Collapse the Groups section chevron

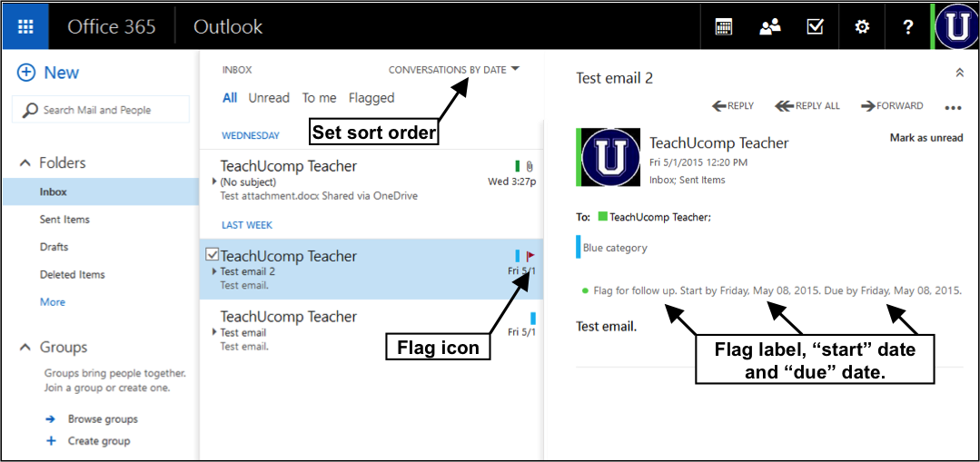25,347
